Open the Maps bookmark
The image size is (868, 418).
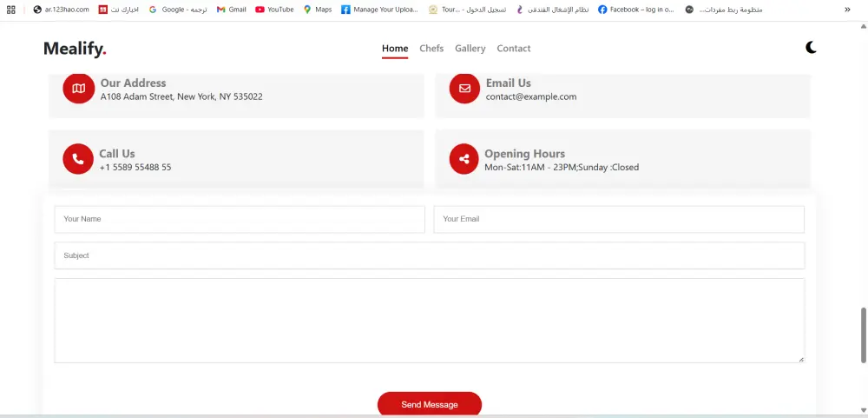(x=318, y=10)
